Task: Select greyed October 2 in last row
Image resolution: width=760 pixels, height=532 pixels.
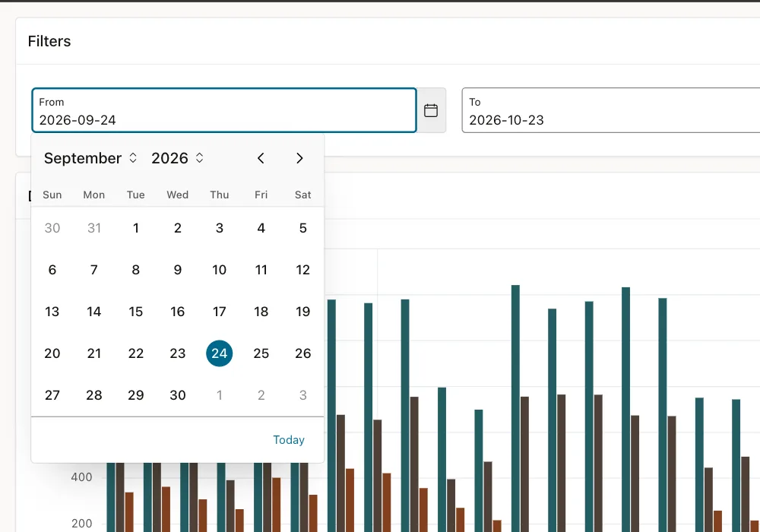Action: 261,395
